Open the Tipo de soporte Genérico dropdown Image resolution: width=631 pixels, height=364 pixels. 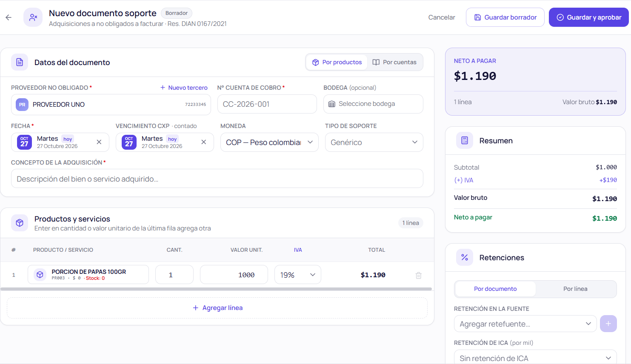tap(374, 142)
